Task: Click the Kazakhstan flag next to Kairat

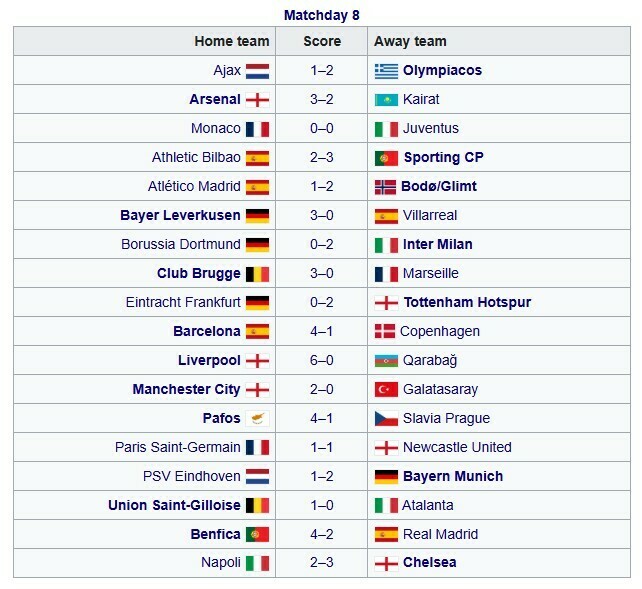Action: click(386, 100)
